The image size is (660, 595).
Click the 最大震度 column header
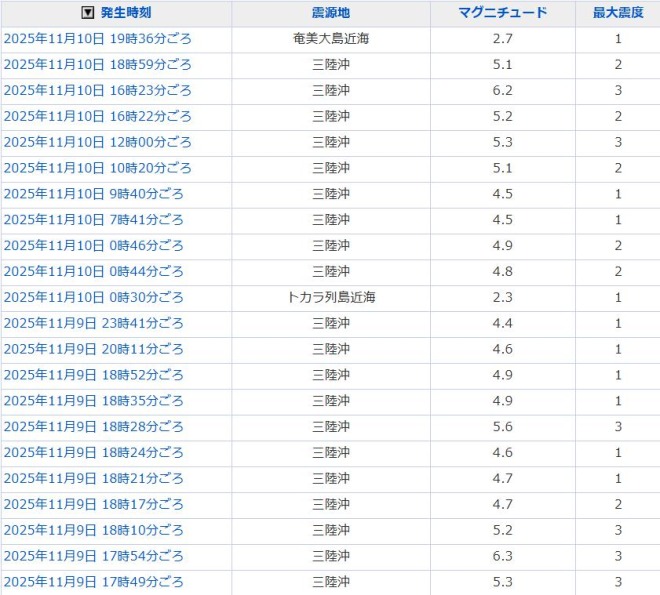click(x=618, y=13)
